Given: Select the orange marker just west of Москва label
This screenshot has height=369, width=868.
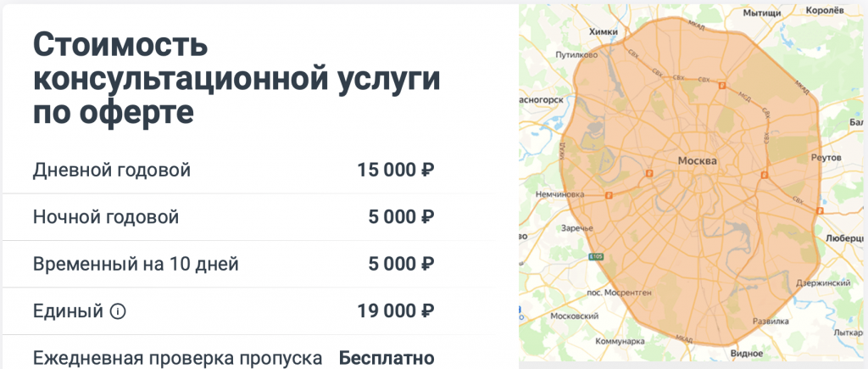Looking at the screenshot, I should point(648,173).
